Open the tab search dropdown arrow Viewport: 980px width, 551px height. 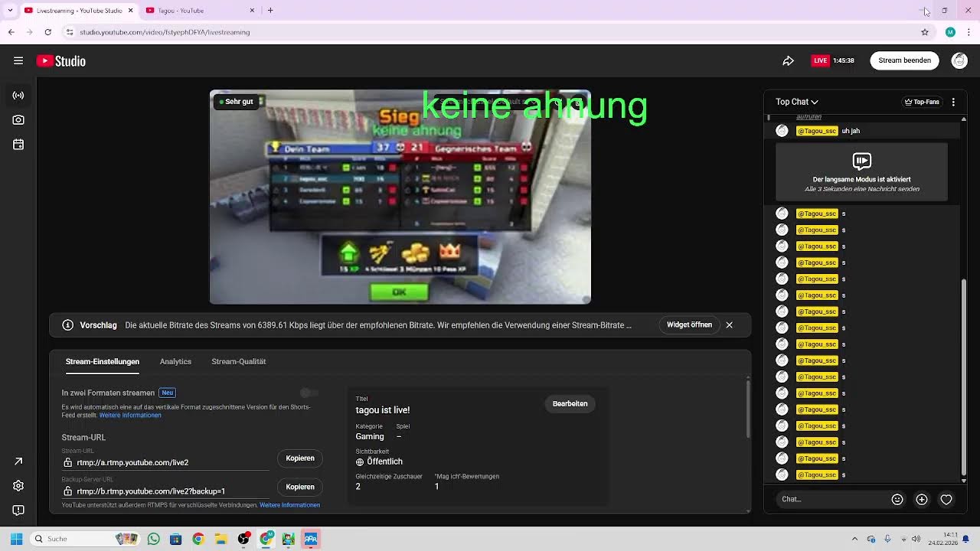(x=10, y=10)
